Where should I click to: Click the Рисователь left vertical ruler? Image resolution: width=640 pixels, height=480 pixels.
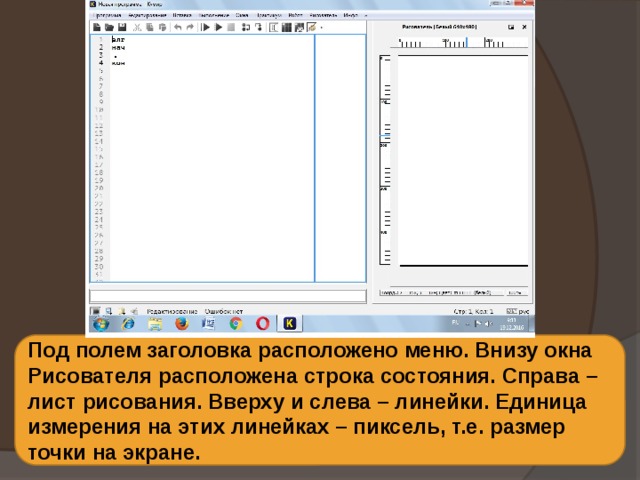[385, 160]
